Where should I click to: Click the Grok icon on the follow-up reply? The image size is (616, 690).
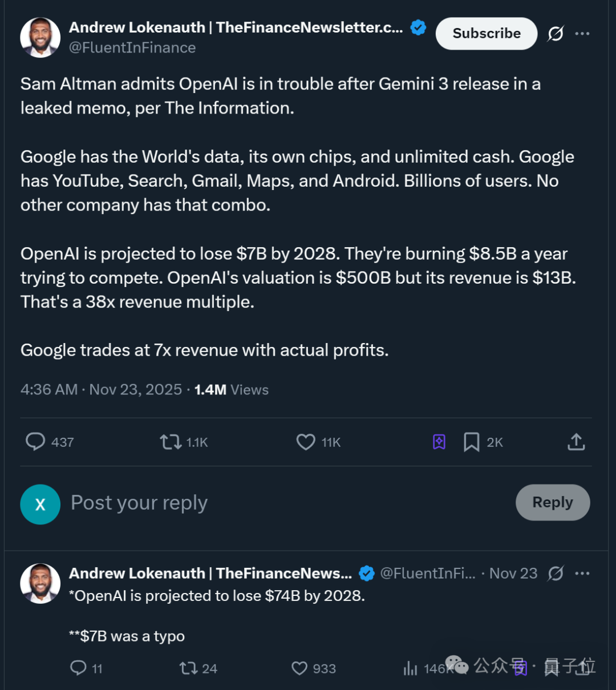click(556, 573)
